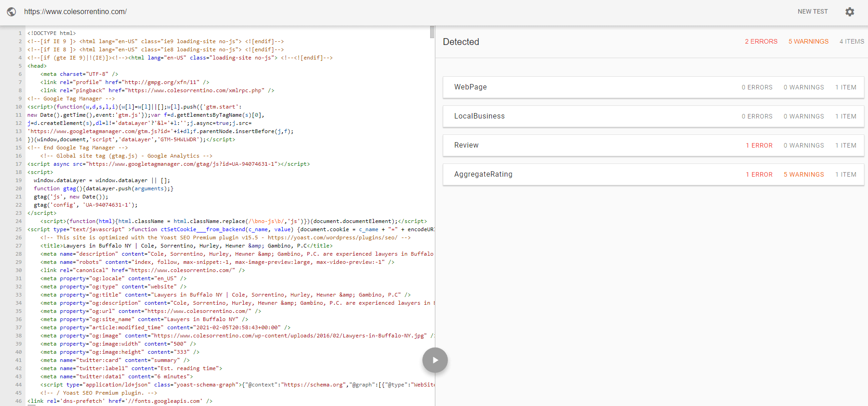Click the title tag code line
Viewport: 868px width, 406px height.
pos(186,246)
